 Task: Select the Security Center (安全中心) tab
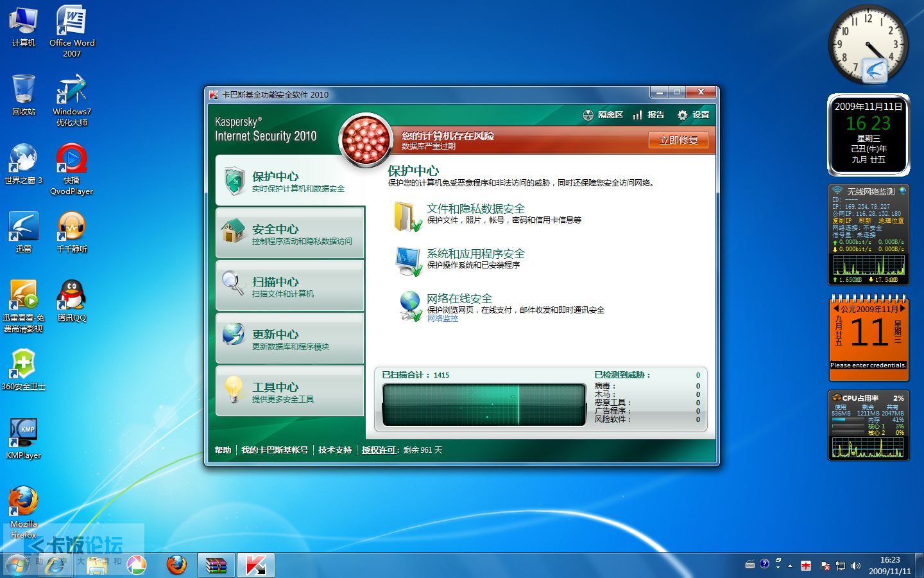290,233
